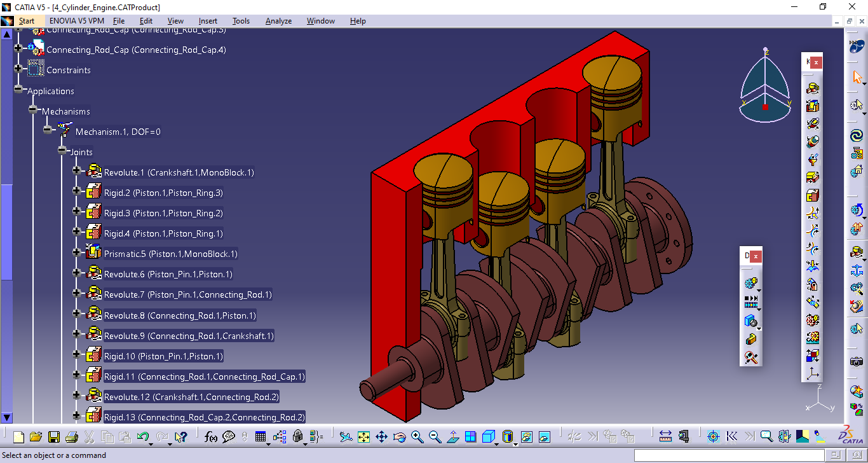
Task: Open the Analyze menu
Action: (278, 21)
